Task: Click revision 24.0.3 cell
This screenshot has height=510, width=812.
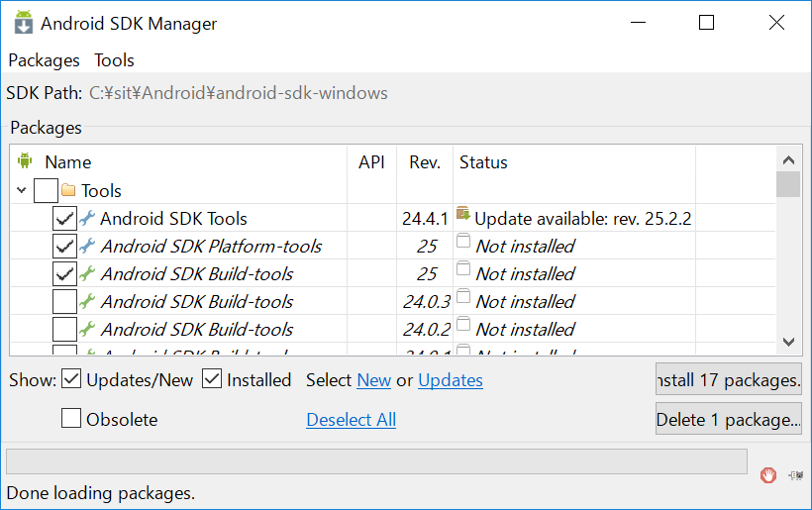Action: point(427,302)
